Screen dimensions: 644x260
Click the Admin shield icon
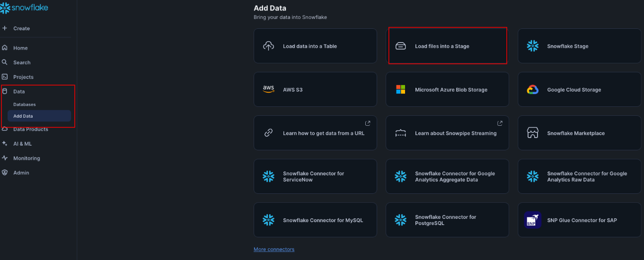(5, 173)
